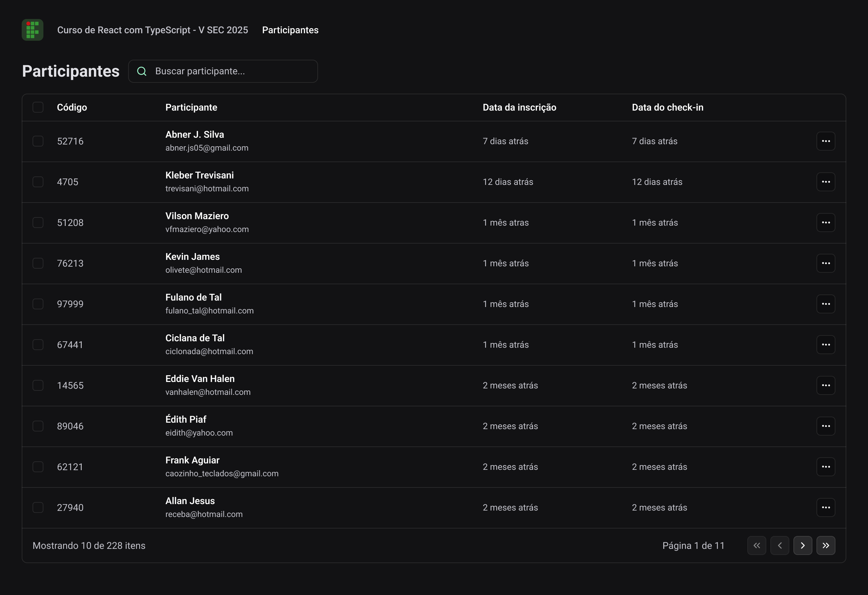Tick the checkbox for Frank Aguiar
This screenshot has height=595, width=868.
[x=38, y=467]
